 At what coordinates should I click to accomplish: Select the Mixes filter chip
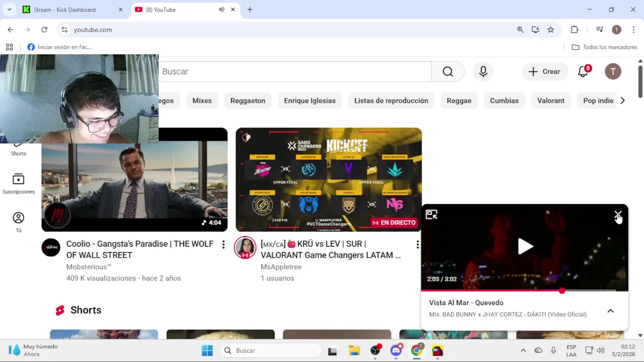click(202, 101)
